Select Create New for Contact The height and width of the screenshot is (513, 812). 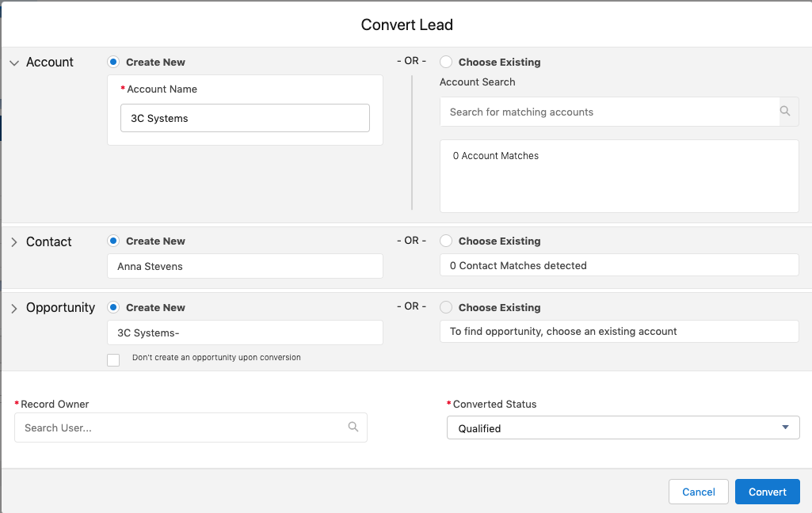coord(113,241)
